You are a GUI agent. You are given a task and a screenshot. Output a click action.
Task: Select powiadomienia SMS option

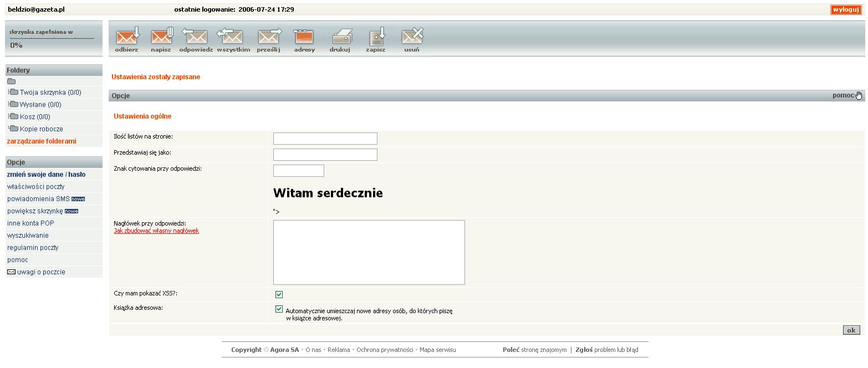38,199
